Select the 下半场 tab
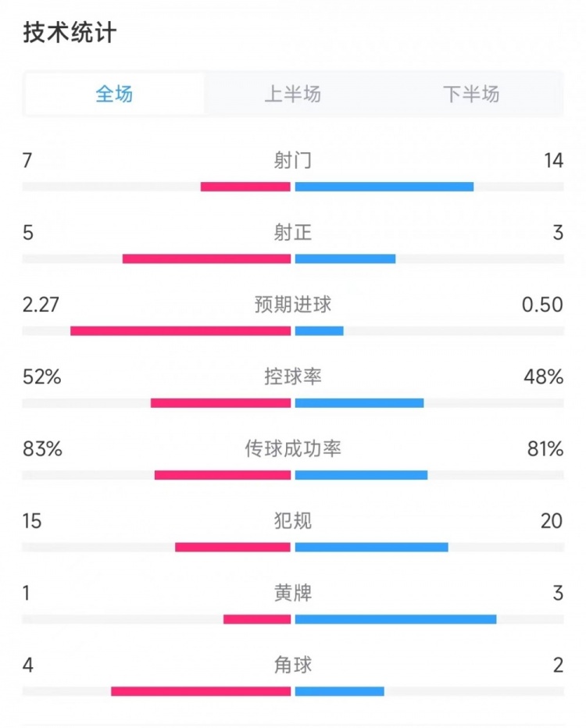This screenshot has height=728, width=586. pos(471,94)
